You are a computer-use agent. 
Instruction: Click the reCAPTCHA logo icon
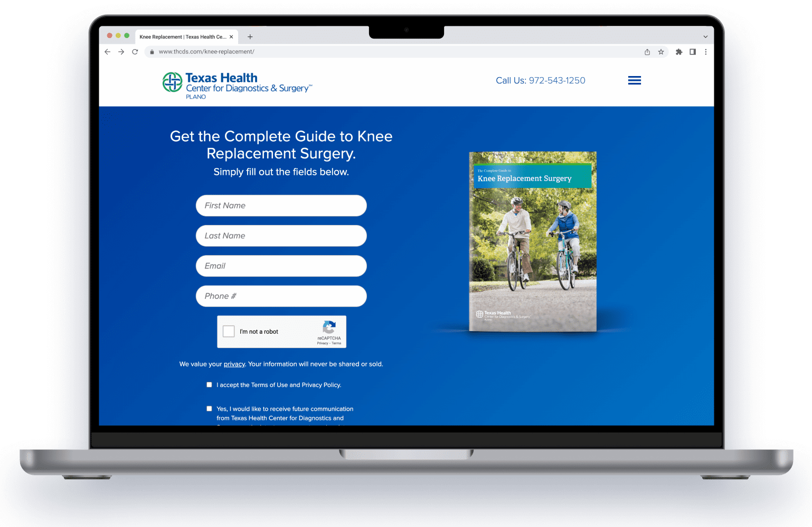[x=329, y=327]
